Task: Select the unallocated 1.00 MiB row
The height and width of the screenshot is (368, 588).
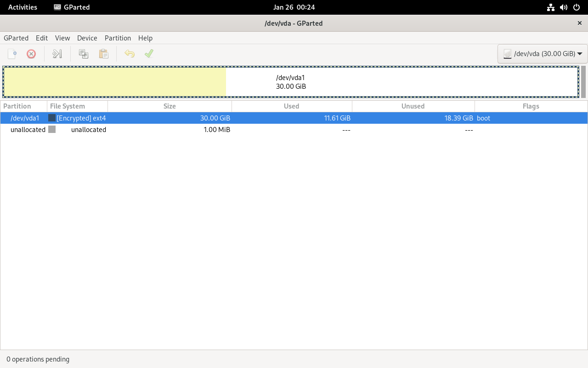Action: [184, 130]
